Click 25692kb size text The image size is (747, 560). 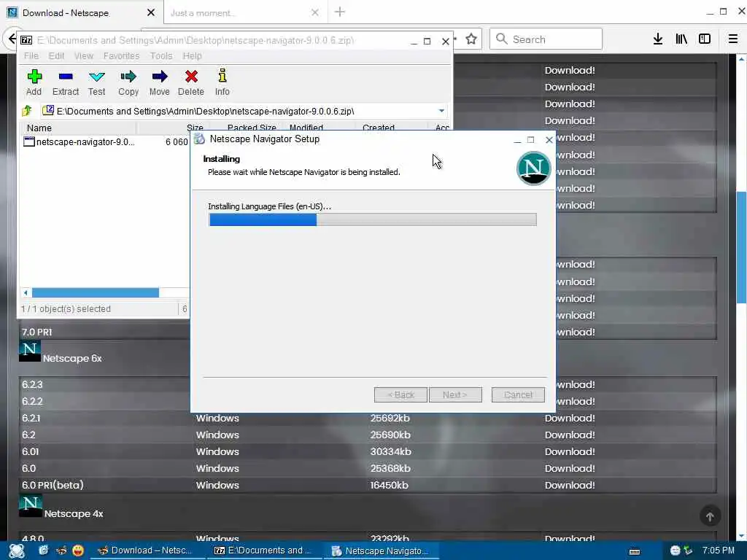(x=390, y=418)
